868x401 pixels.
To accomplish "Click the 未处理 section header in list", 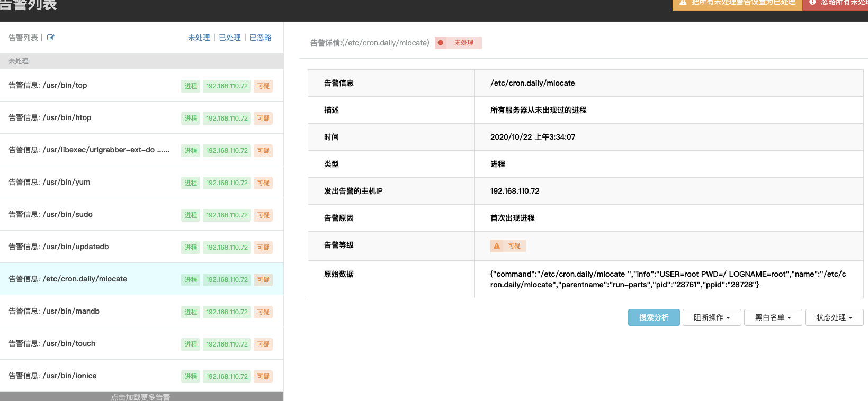I will [141, 61].
